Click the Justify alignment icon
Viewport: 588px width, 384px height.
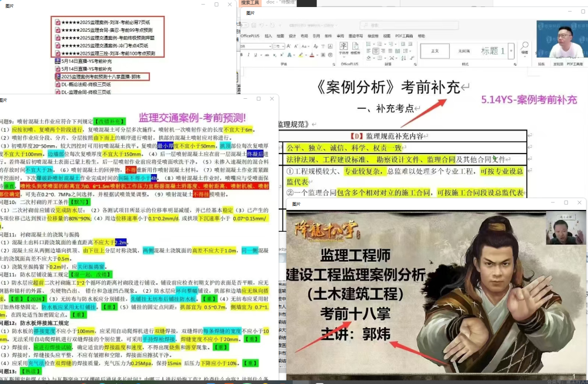[x=390, y=51]
